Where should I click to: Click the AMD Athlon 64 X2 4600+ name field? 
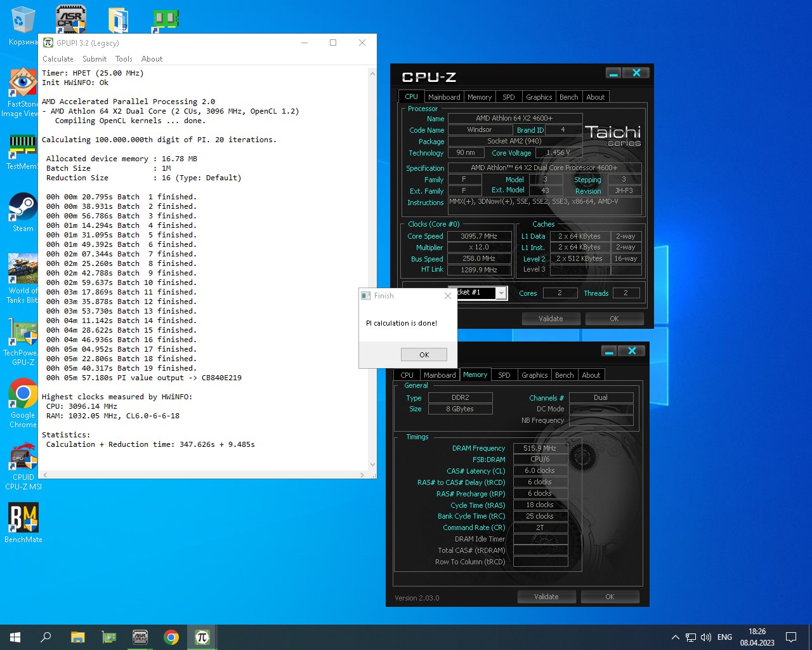(x=514, y=118)
